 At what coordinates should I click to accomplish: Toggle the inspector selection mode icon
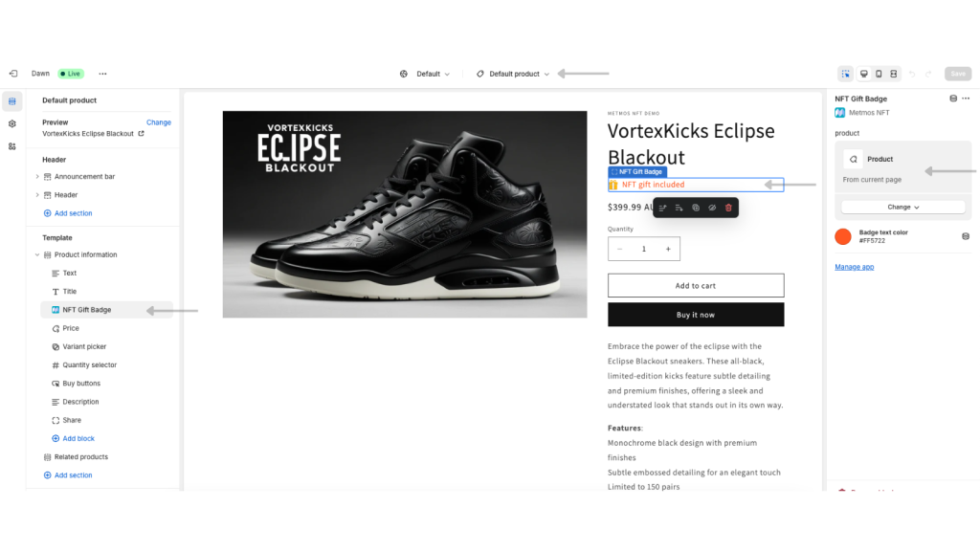846,74
